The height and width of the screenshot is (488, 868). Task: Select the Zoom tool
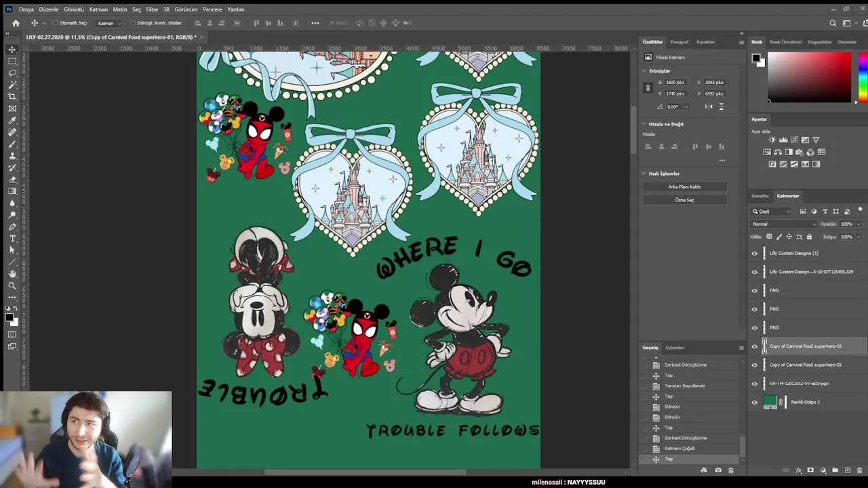pyautogui.click(x=12, y=285)
